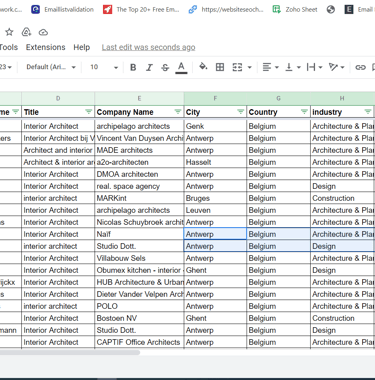Open the City column filter
This screenshot has height=380, width=375.
pos(240,112)
